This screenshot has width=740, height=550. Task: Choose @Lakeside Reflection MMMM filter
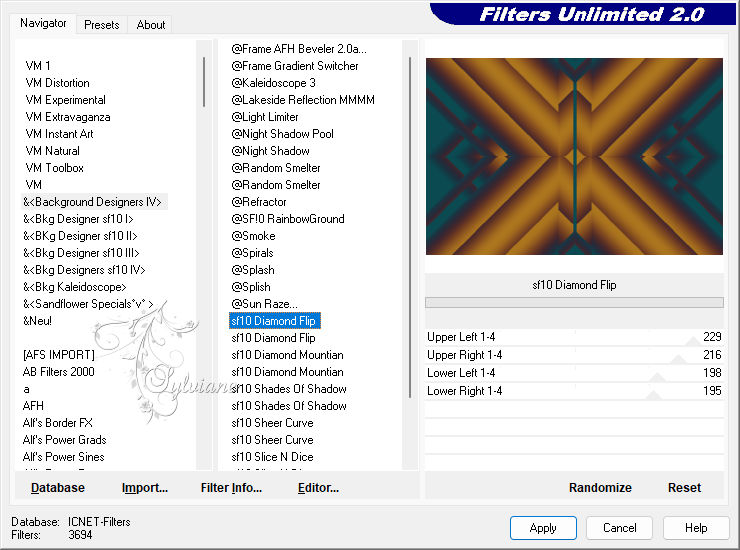(x=303, y=100)
